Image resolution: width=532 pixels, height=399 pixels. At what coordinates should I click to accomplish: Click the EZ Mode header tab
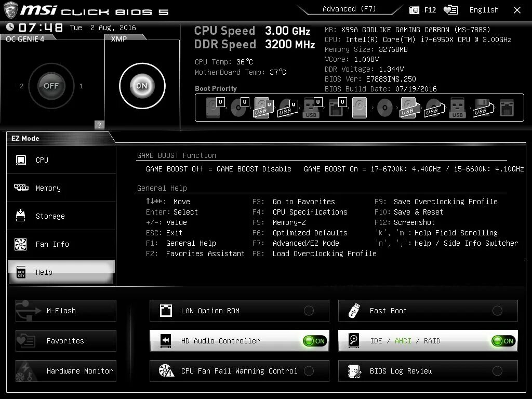(25, 138)
